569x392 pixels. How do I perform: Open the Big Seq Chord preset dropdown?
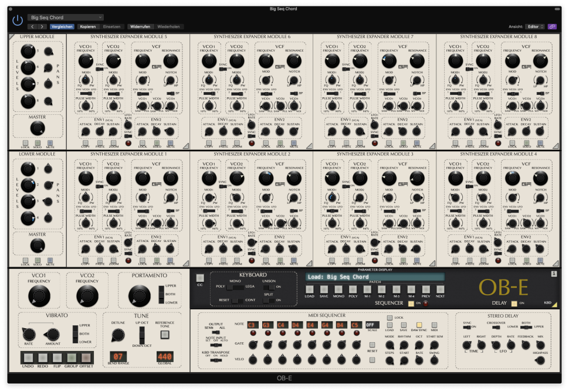click(x=65, y=18)
